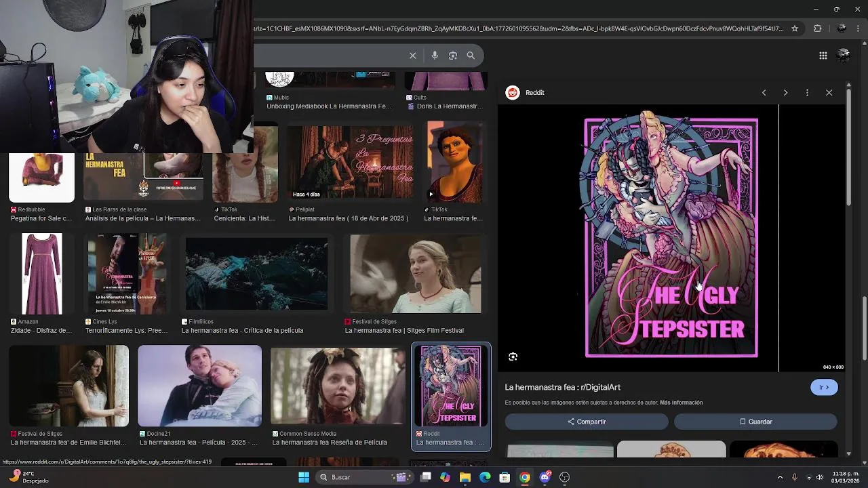Click 'La hermanastra fea | Sitges Film Festival' caption
The image size is (868, 488).
pyautogui.click(x=404, y=330)
